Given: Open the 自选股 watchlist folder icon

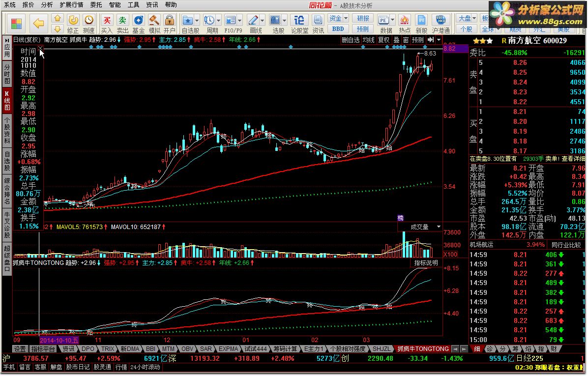Looking at the screenshot, I should pyautogui.click(x=187, y=20).
